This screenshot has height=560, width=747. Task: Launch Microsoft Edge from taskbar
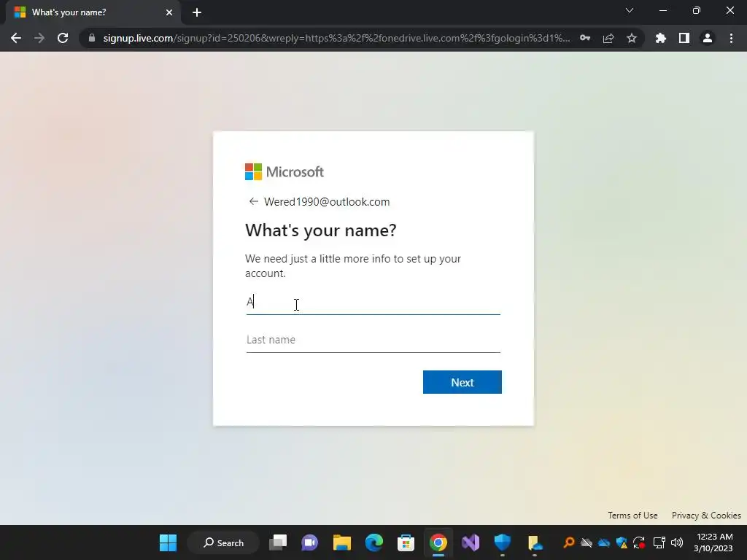(374, 542)
